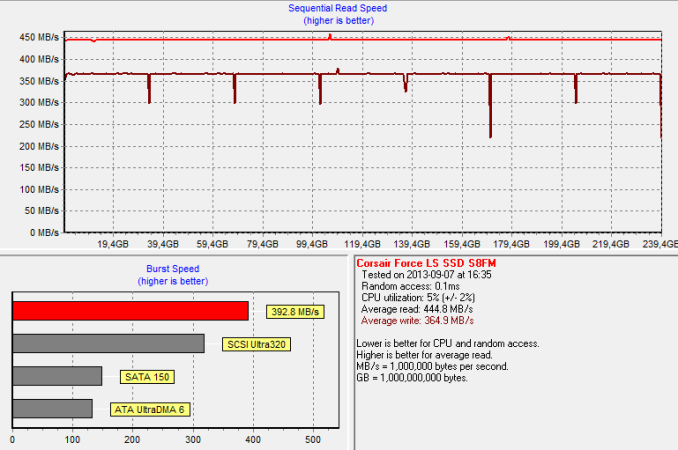Click the 392.8 MB/s bar label
Viewport: 678px width, 450px height.
pyautogui.click(x=295, y=312)
